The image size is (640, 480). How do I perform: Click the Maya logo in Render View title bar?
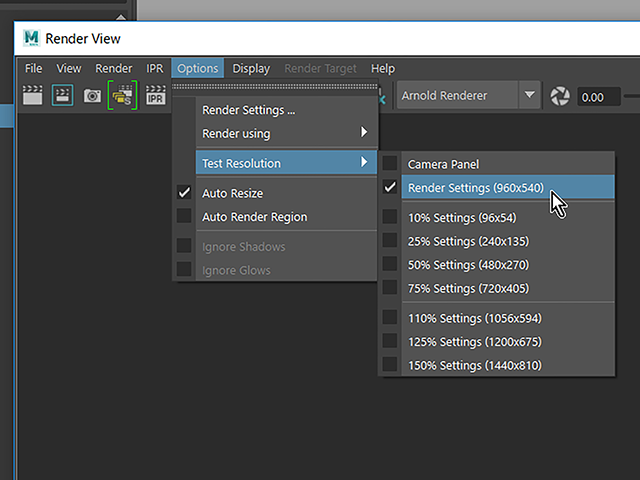pos(31,38)
